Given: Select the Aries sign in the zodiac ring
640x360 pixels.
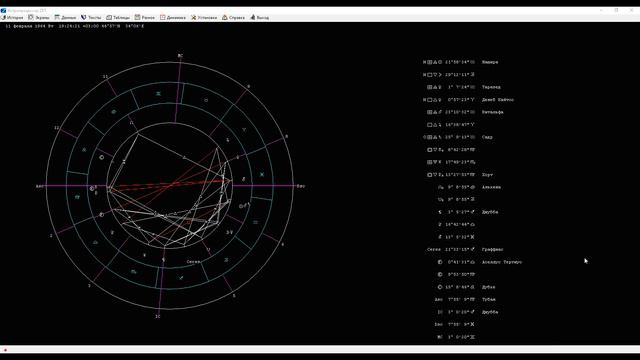Looking at the screenshot, I should click(x=244, y=129).
